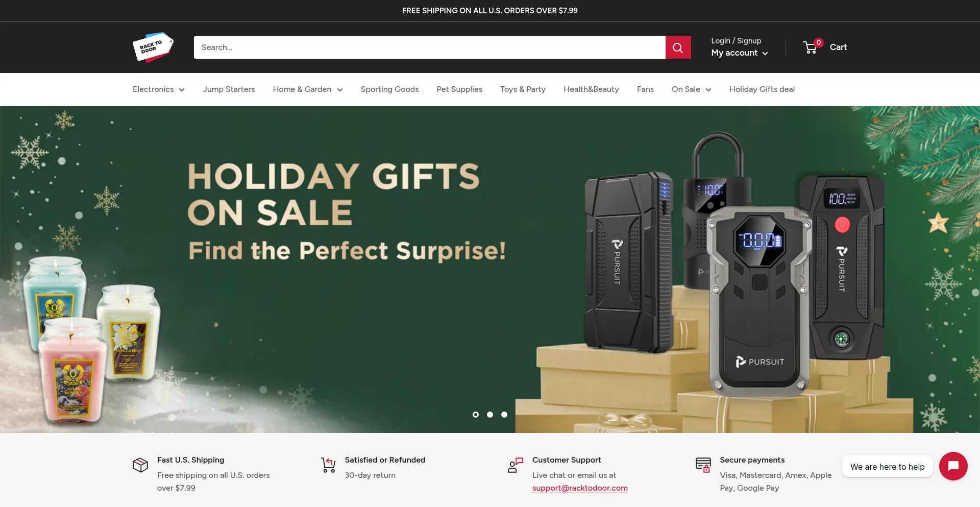Open the Holiday Gifts deal link
The image size is (980, 507).
point(762,89)
